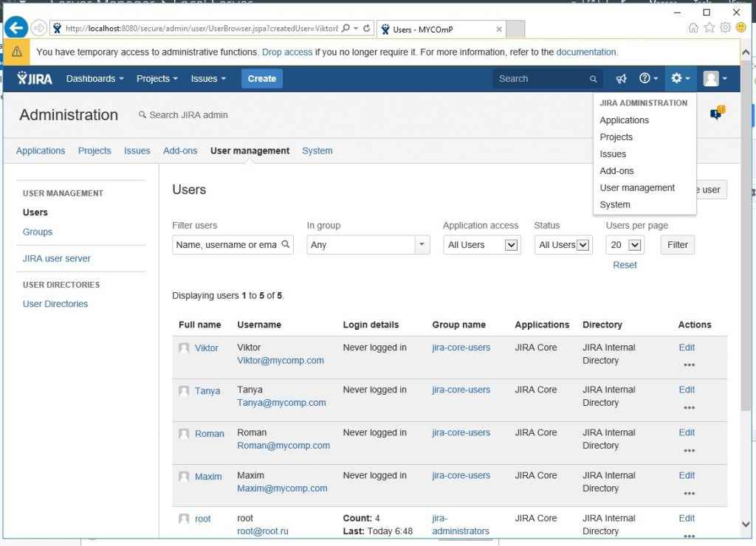Close the Users - MYCOmP browser tab
756x546 pixels.
click(499, 30)
